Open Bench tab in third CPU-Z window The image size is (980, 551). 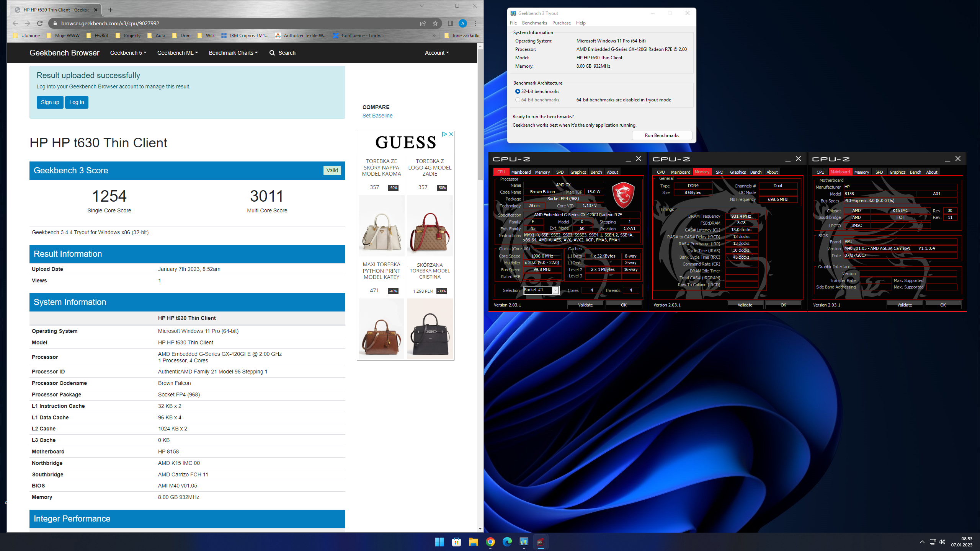tap(915, 172)
